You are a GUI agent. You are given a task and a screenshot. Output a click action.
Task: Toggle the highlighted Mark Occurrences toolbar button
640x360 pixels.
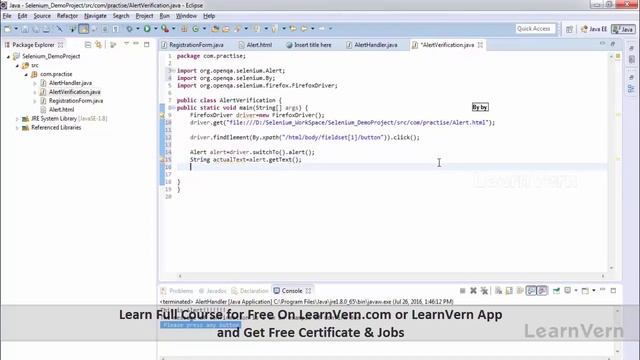pos(84,29)
